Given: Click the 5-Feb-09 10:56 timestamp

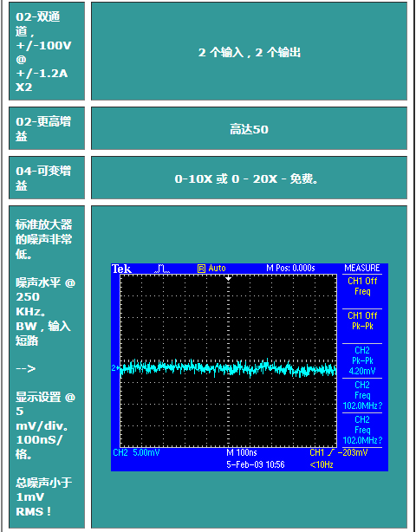Looking at the screenshot, I should [255, 464].
